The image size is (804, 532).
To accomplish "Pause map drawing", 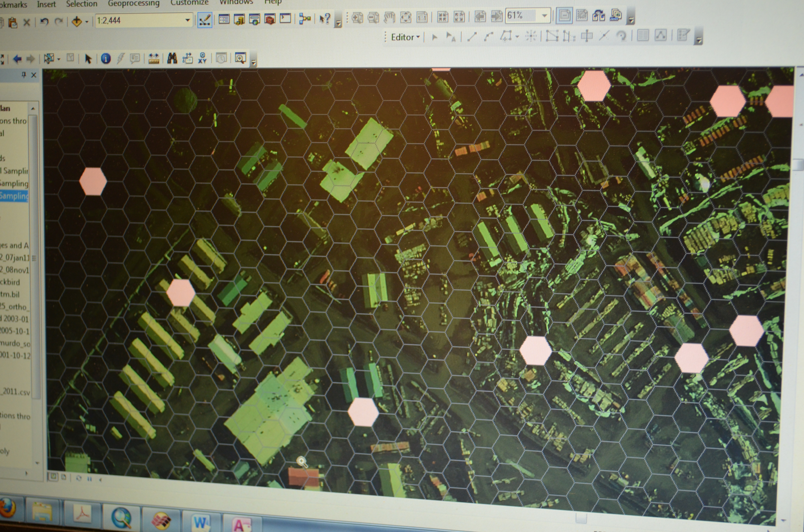I will pos(90,479).
